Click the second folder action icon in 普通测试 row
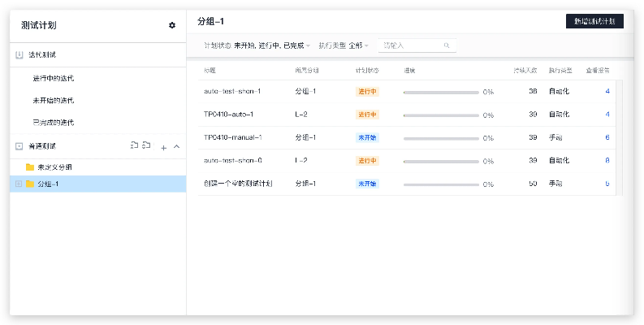This screenshot has width=644, height=325. pyautogui.click(x=146, y=145)
